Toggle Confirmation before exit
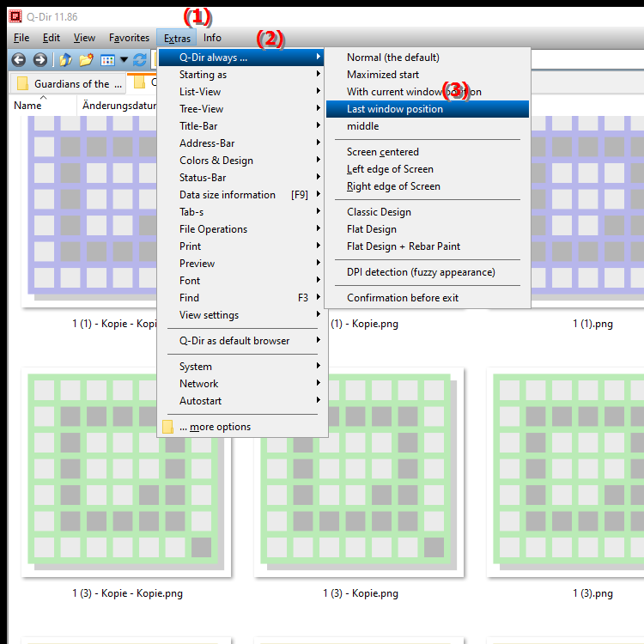The height and width of the screenshot is (644, 644). (427, 298)
